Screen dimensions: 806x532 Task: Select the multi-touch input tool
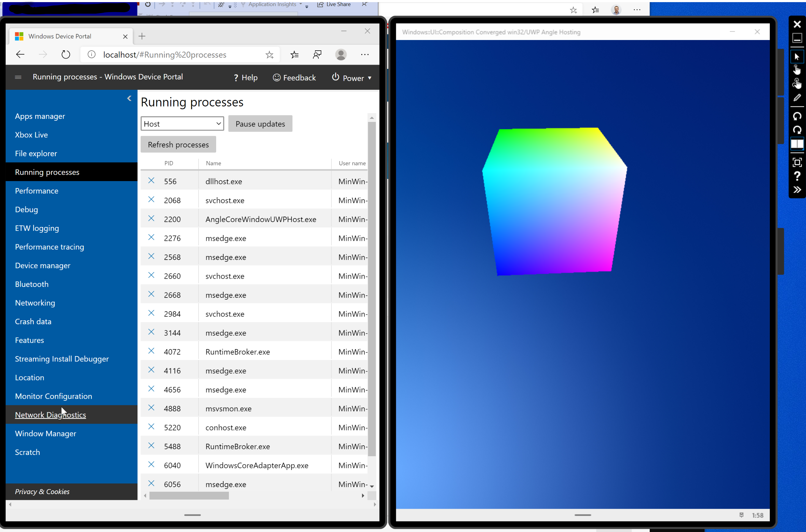(797, 83)
